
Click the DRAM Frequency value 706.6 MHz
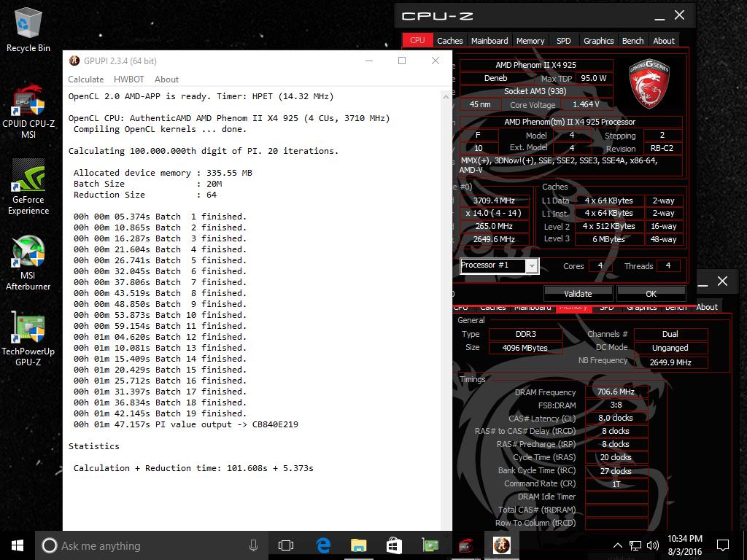click(616, 392)
